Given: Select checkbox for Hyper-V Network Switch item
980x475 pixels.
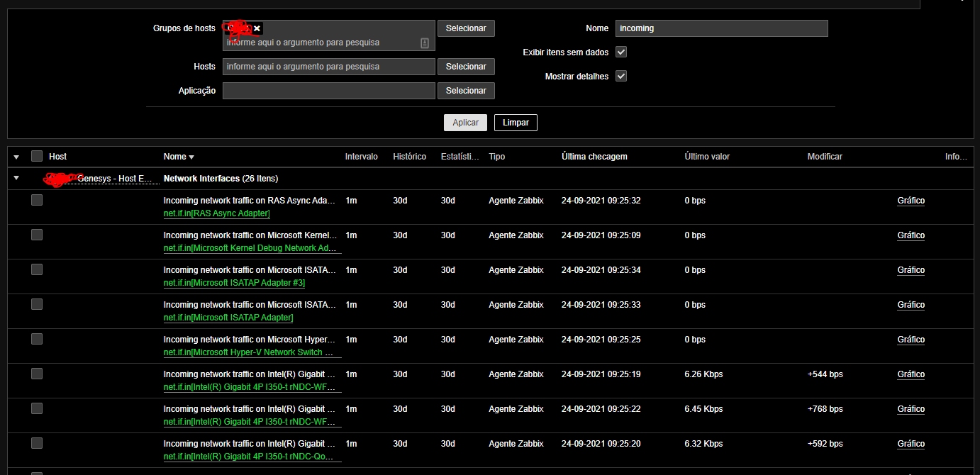Looking at the screenshot, I should (37, 339).
